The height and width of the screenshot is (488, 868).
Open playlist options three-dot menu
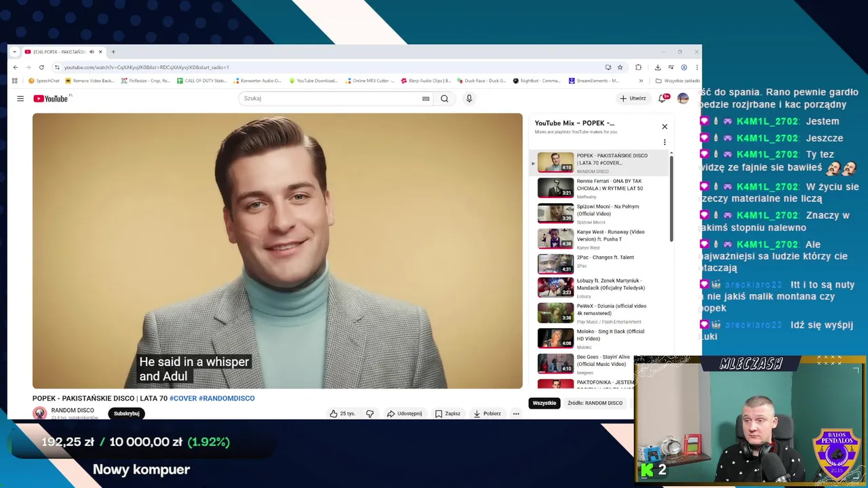[665, 142]
